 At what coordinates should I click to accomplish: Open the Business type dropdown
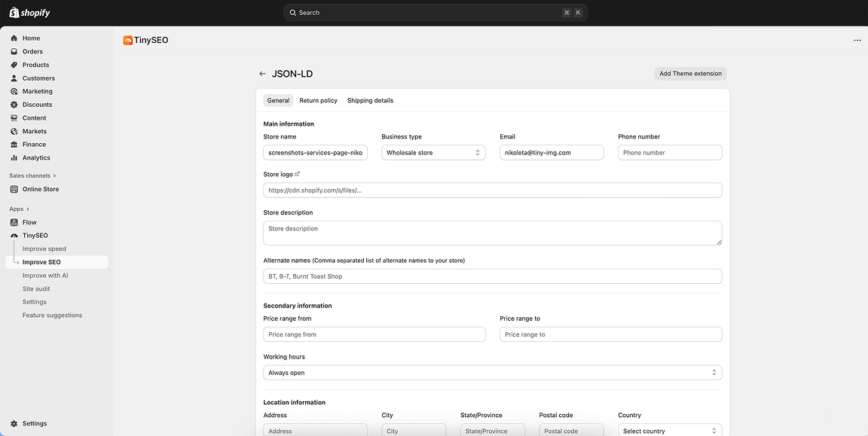point(433,153)
